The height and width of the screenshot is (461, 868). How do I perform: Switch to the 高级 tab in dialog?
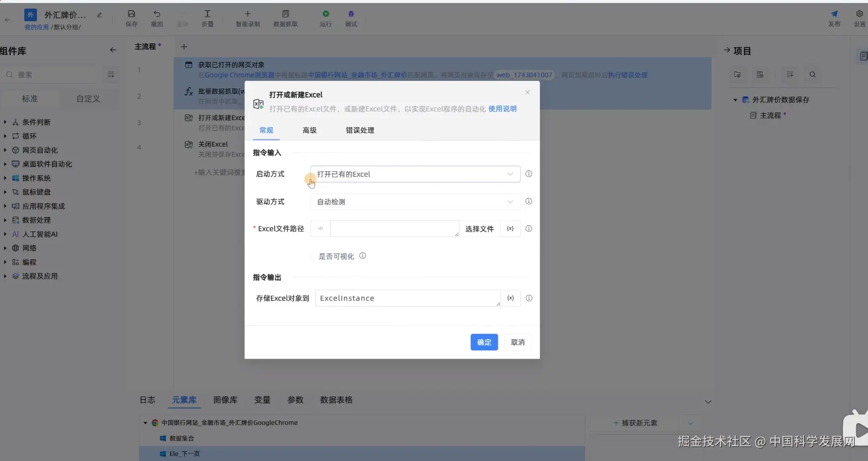(x=310, y=130)
